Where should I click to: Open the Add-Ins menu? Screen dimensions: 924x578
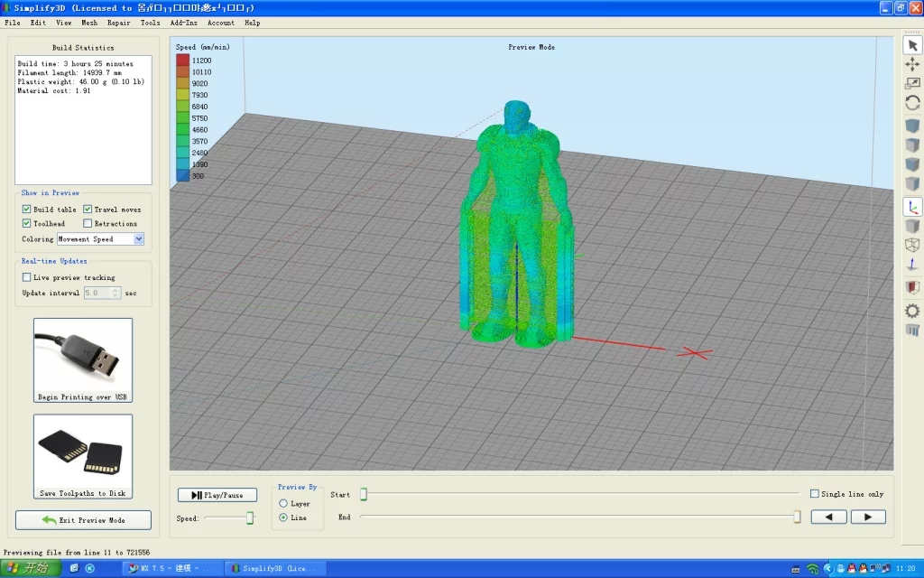pos(183,23)
